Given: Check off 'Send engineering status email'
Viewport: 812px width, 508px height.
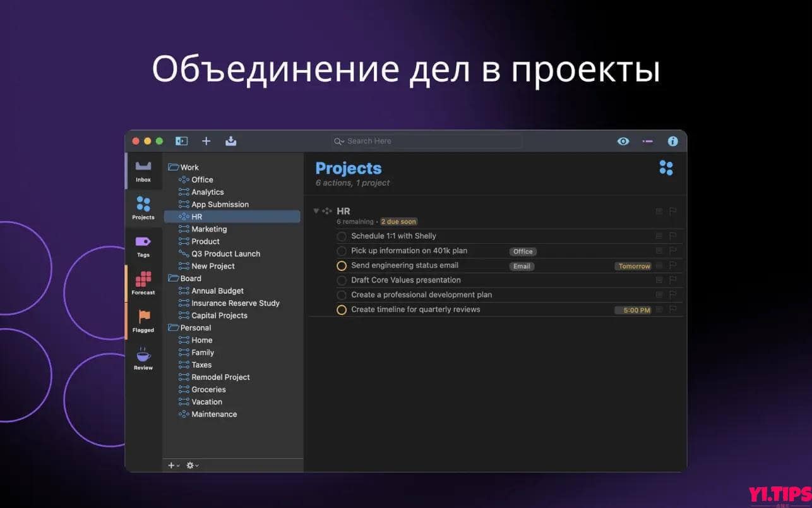Looking at the screenshot, I should pyautogui.click(x=341, y=265).
